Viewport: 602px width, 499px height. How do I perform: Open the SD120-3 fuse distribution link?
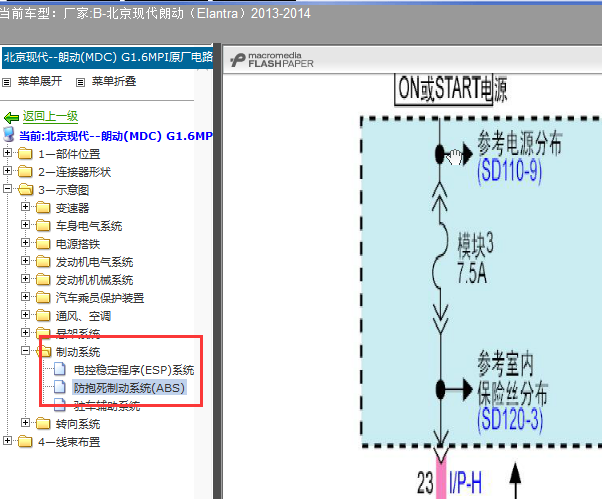tap(510, 420)
